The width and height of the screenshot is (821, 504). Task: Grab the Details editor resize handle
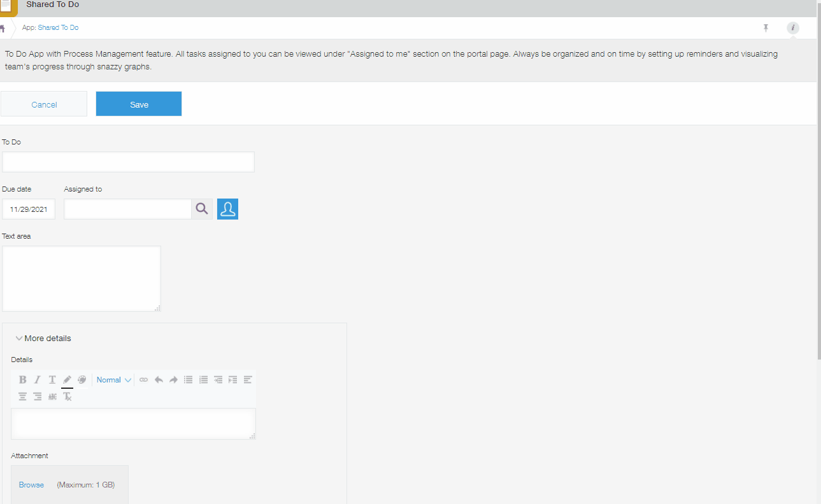(252, 436)
